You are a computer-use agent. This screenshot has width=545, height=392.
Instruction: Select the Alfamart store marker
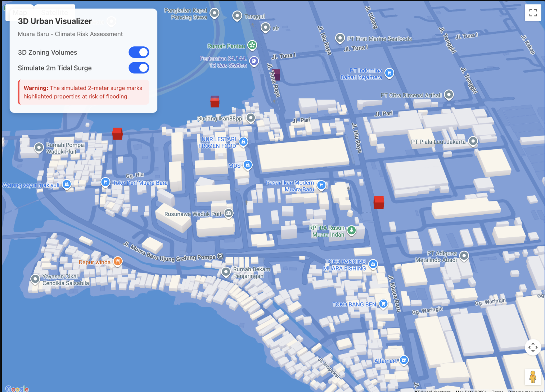pyautogui.click(x=404, y=360)
